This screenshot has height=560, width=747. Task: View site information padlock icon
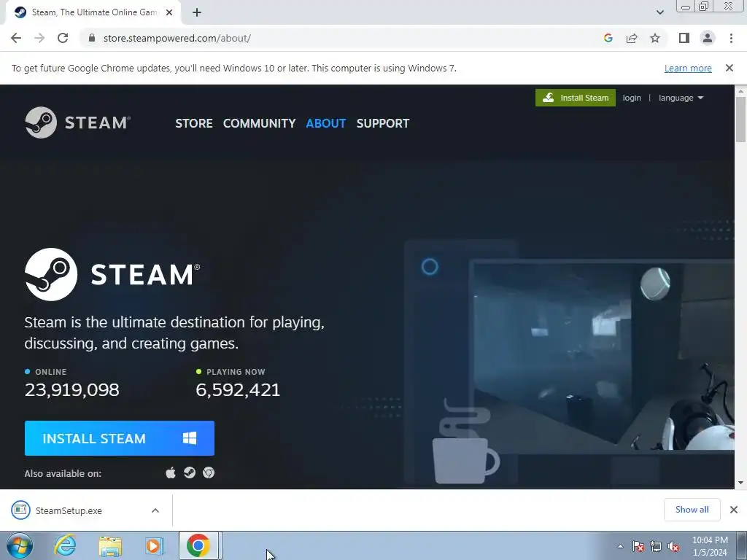coord(92,38)
